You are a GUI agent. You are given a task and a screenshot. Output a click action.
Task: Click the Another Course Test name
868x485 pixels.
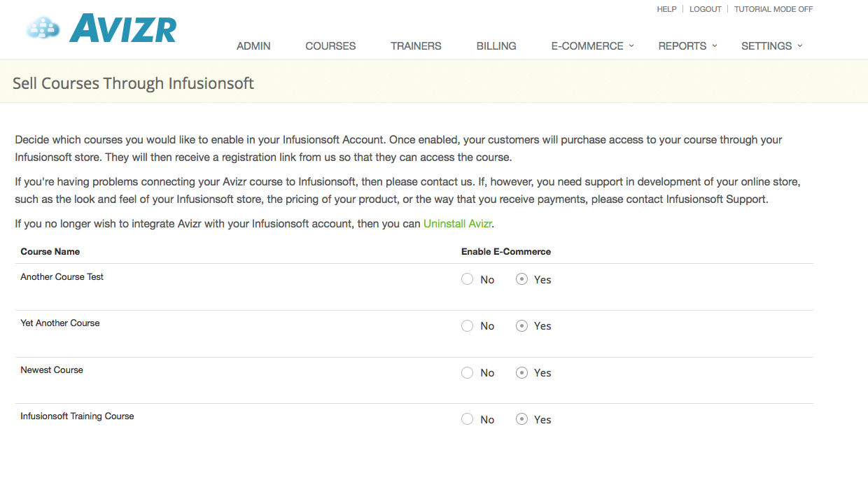62,276
